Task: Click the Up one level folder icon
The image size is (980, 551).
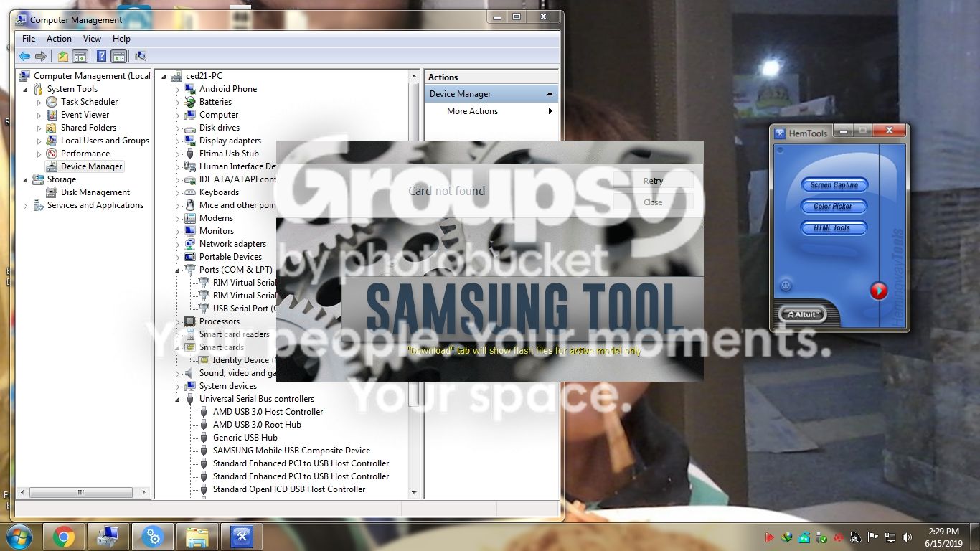Action: (63, 56)
